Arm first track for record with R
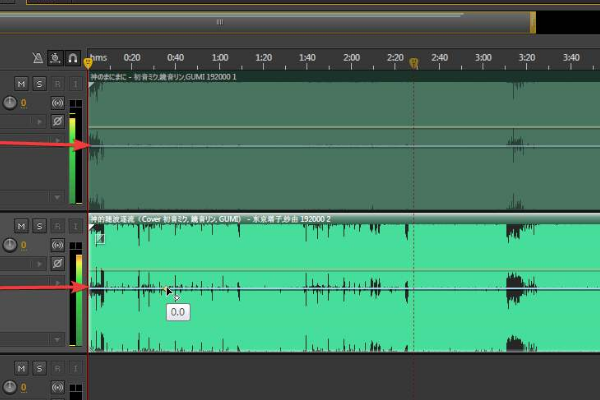Image resolution: width=600 pixels, height=400 pixels. [x=57, y=84]
